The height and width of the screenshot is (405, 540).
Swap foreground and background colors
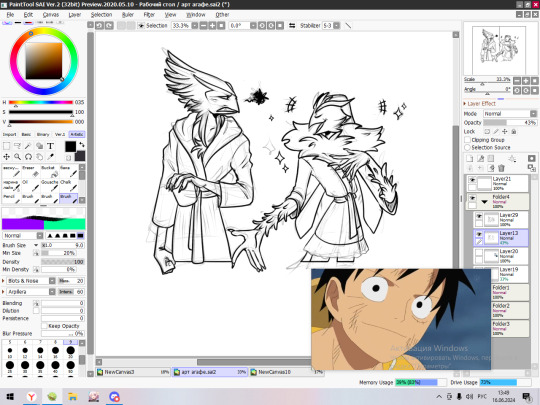(82, 144)
